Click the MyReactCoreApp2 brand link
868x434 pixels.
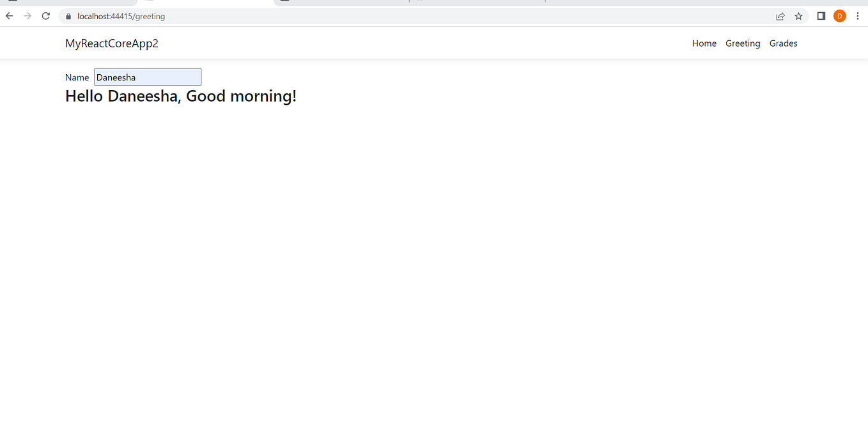pyautogui.click(x=112, y=43)
